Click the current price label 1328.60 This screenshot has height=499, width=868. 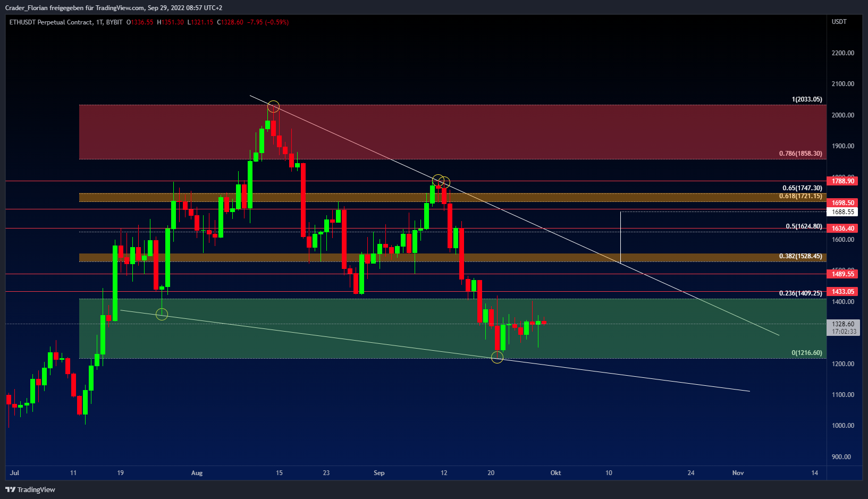click(x=843, y=324)
